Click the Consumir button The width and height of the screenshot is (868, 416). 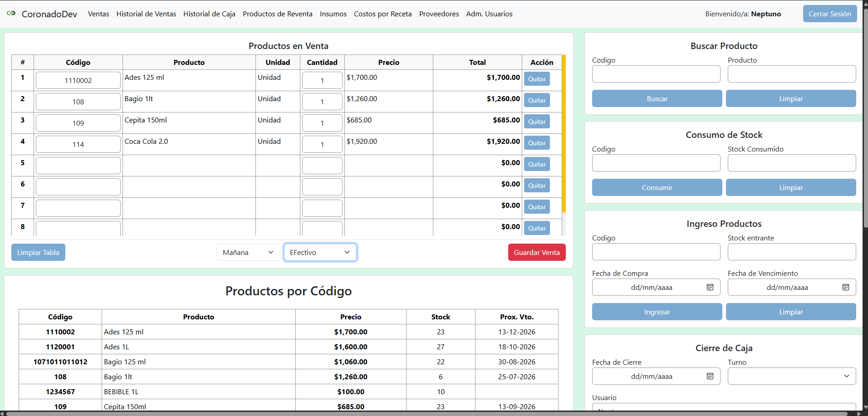point(657,187)
